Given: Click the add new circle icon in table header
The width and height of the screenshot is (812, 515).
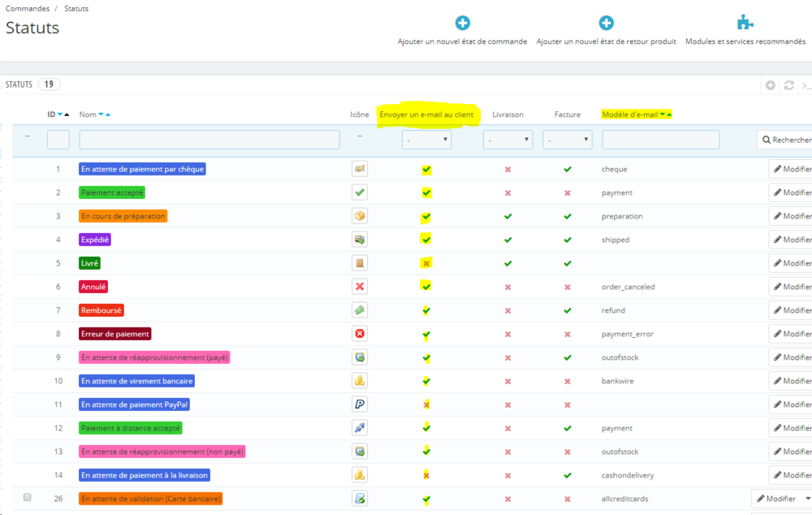Looking at the screenshot, I should (771, 85).
